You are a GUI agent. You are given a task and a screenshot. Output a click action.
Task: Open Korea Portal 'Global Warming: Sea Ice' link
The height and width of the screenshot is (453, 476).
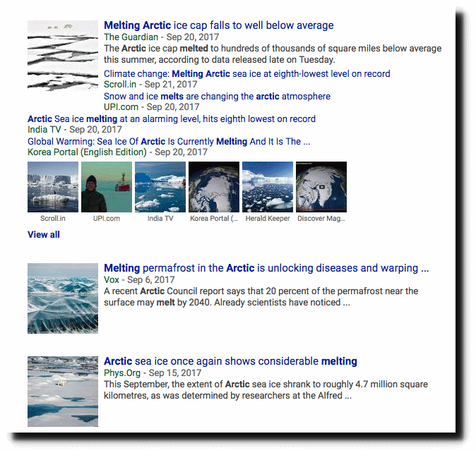(x=169, y=142)
